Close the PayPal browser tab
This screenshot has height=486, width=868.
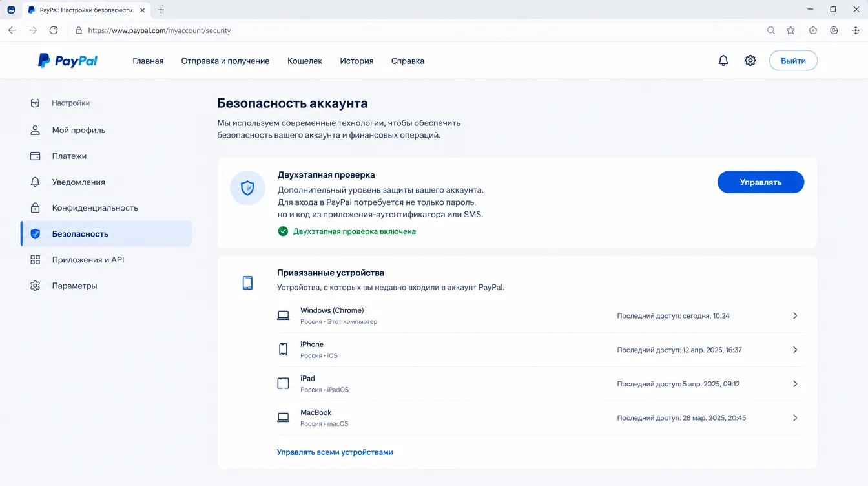[x=142, y=10]
